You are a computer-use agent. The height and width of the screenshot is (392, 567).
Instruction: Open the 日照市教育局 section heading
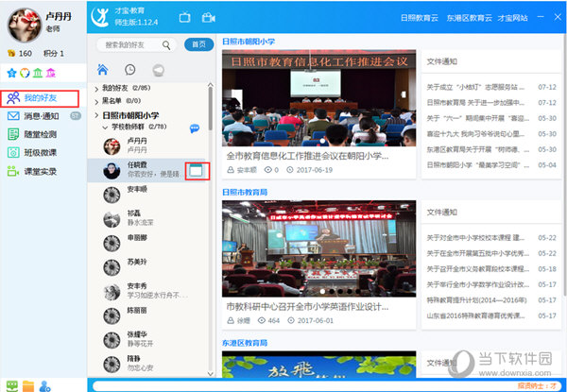click(245, 192)
